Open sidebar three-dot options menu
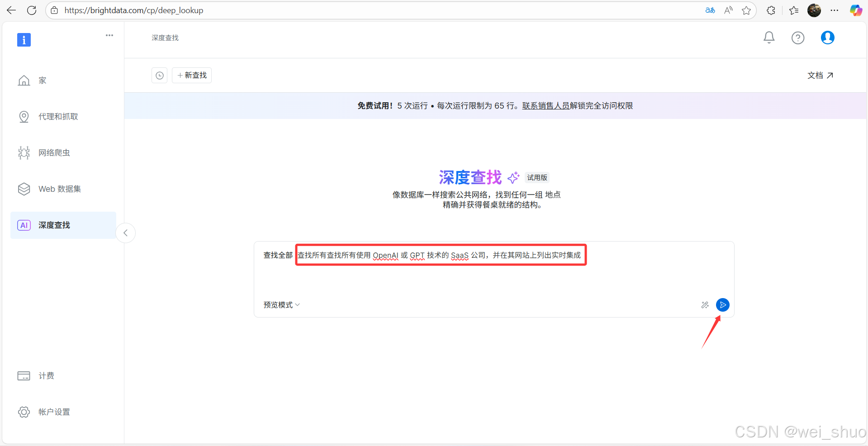 (109, 35)
